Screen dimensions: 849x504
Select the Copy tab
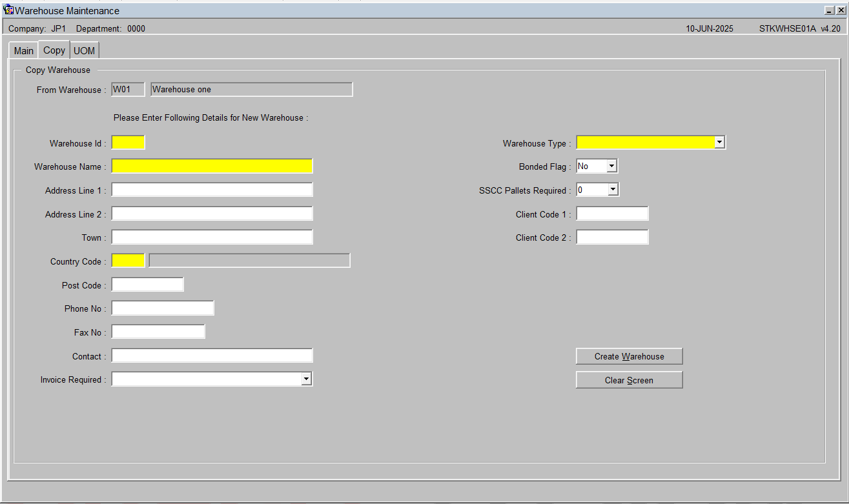(x=54, y=50)
